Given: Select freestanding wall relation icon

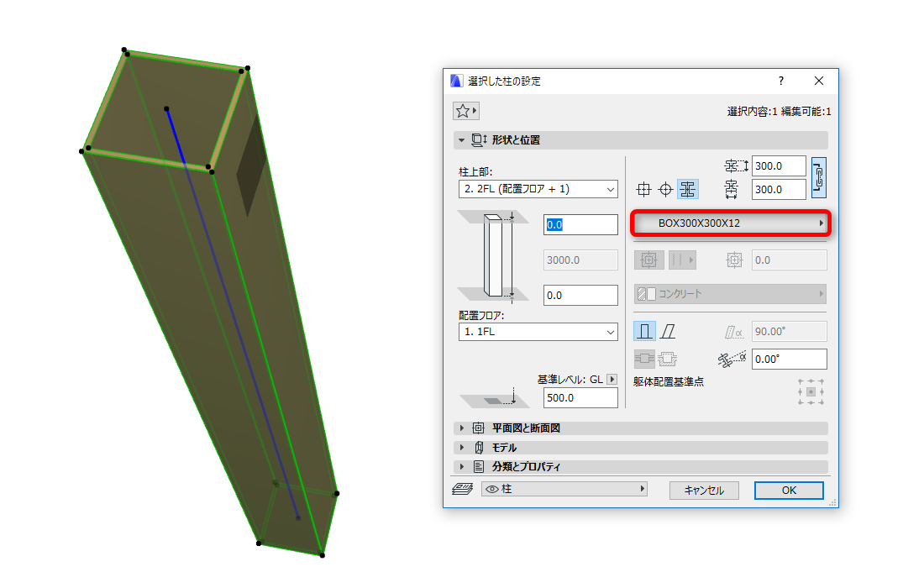Looking at the screenshot, I should (667, 359).
